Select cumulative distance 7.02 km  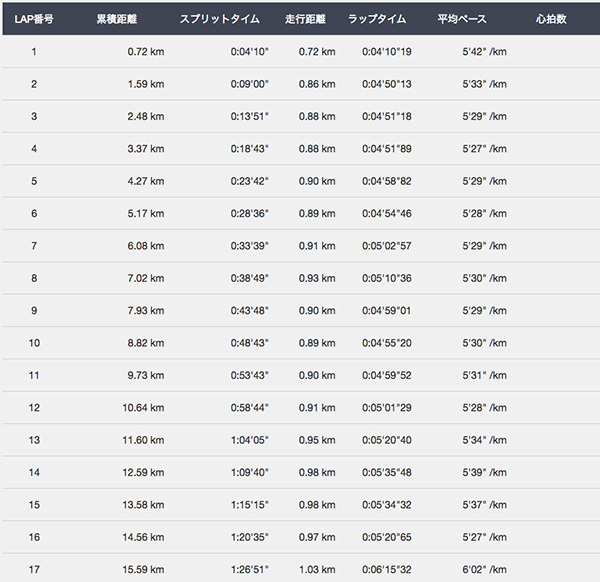[146, 278]
